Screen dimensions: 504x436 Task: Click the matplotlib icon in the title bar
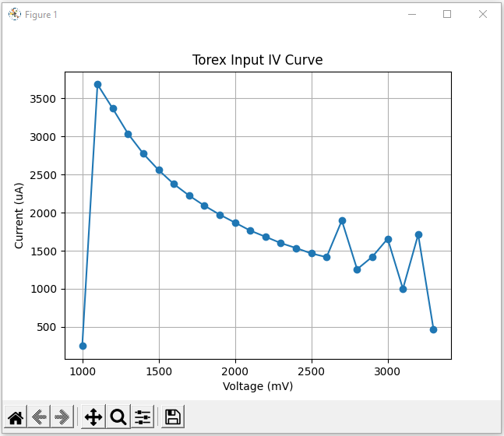(15, 14)
